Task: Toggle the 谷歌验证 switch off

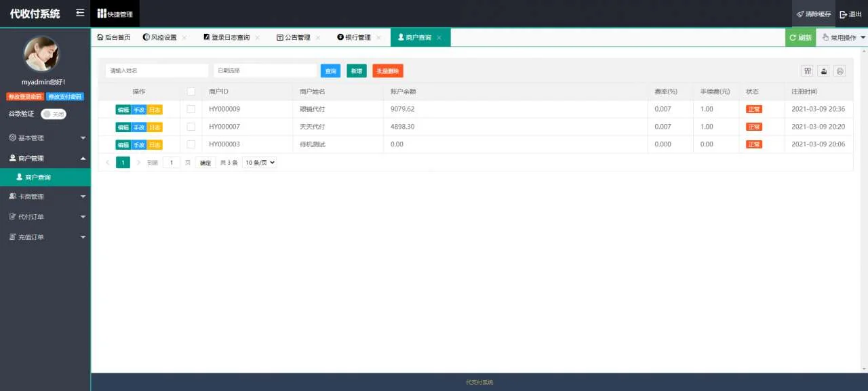Action: click(54, 114)
